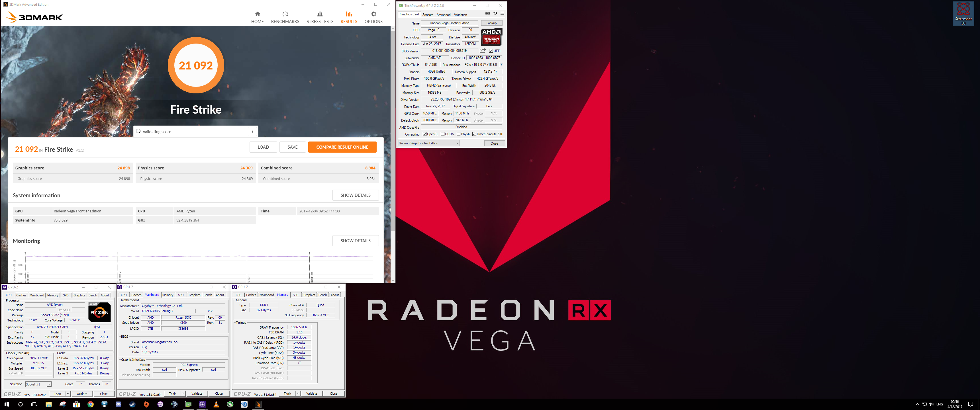Viewport: 980px width, 410px height.
Task: Open Origin from the taskbar
Action: 146,404
